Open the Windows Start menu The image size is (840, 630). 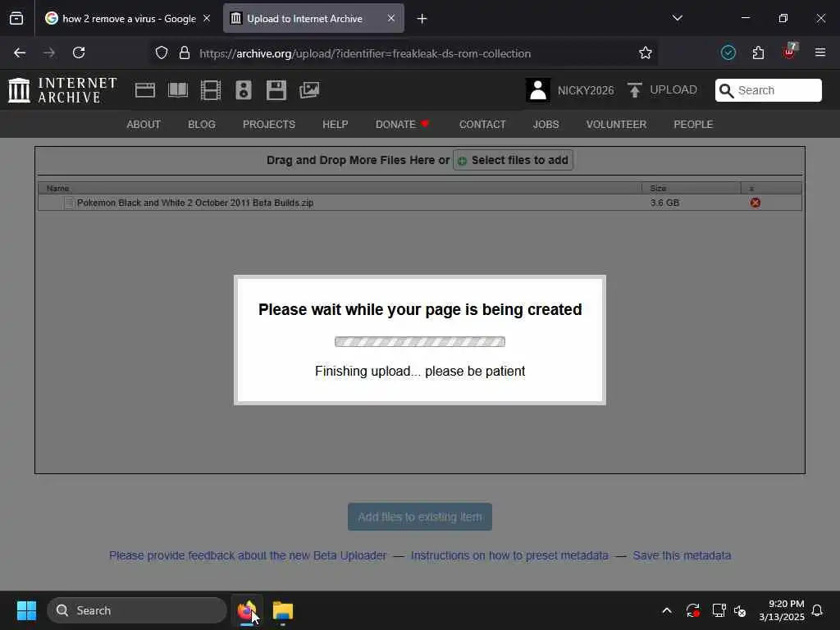(x=26, y=610)
